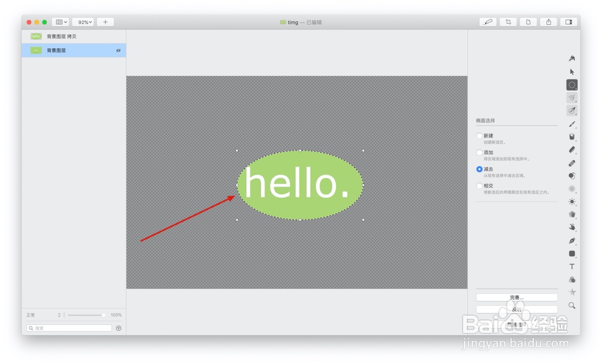Click the 背景图层 拷贝 layer thumbnail

tap(36, 37)
